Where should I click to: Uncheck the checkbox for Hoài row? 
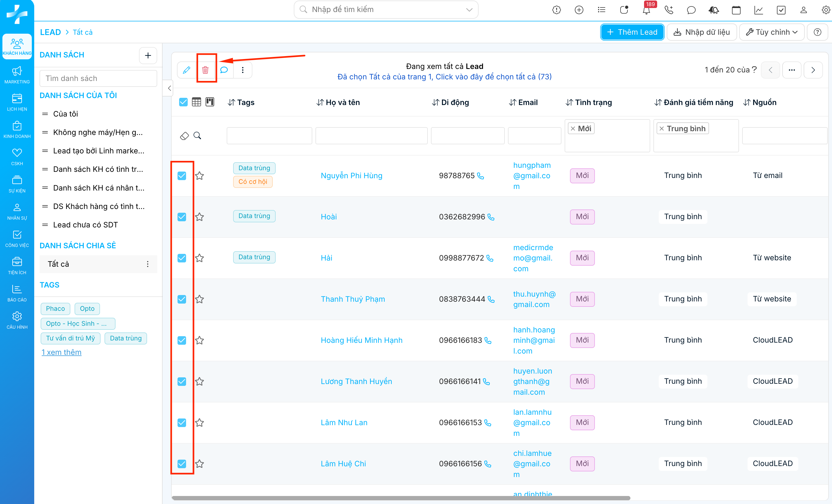click(182, 217)
